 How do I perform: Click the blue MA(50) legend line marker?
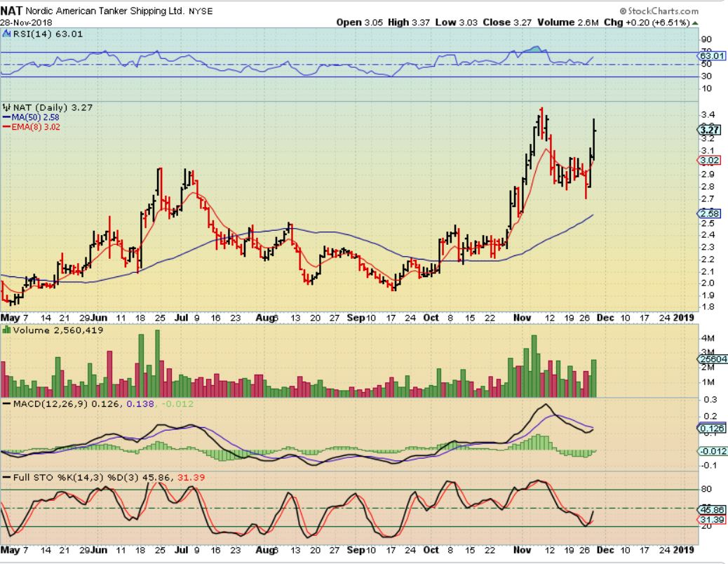tap(6, 117)
